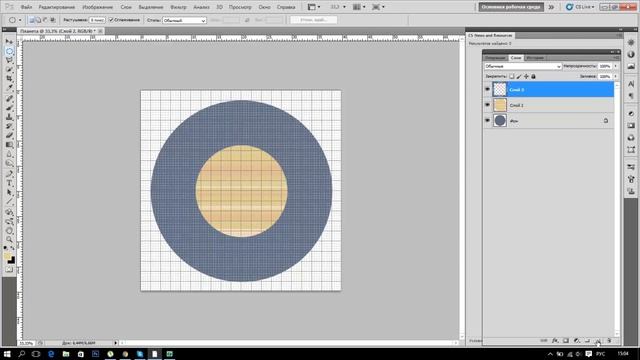This screenshot has height=360, width=640.
Task: Toggle lock position
Action: 526,76
